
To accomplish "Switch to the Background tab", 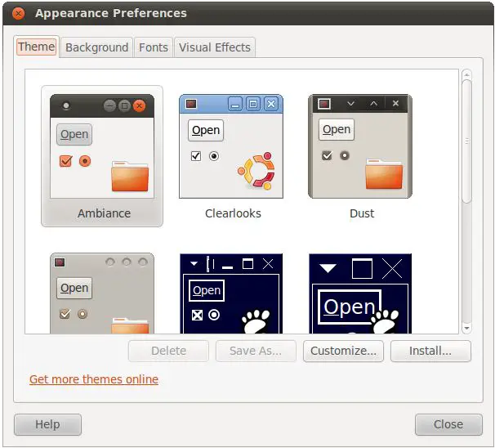I will click(96, 47).
